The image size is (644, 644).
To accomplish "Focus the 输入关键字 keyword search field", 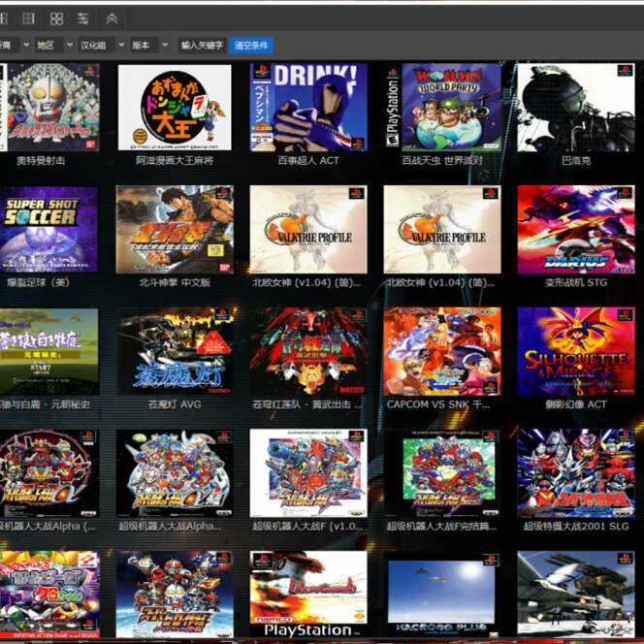I will (x=202, y=46).
